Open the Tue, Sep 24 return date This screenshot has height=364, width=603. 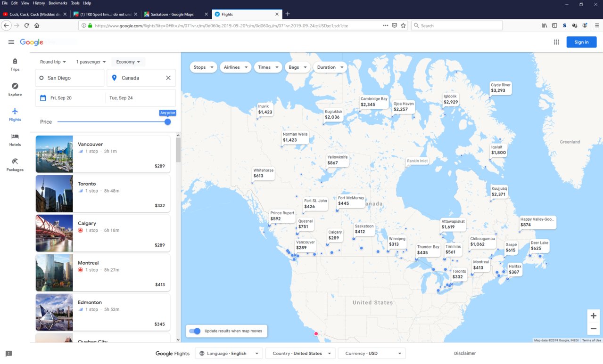[140, 98]
